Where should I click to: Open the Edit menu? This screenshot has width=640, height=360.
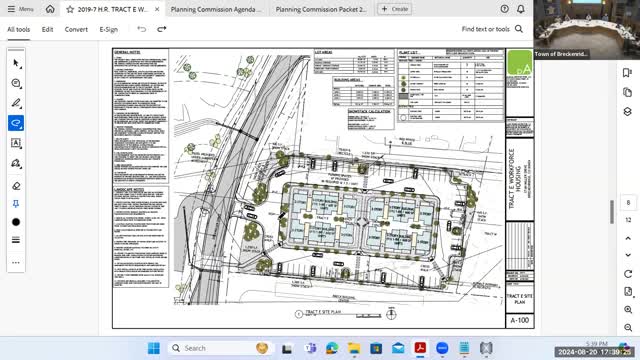tap(47, 29)
